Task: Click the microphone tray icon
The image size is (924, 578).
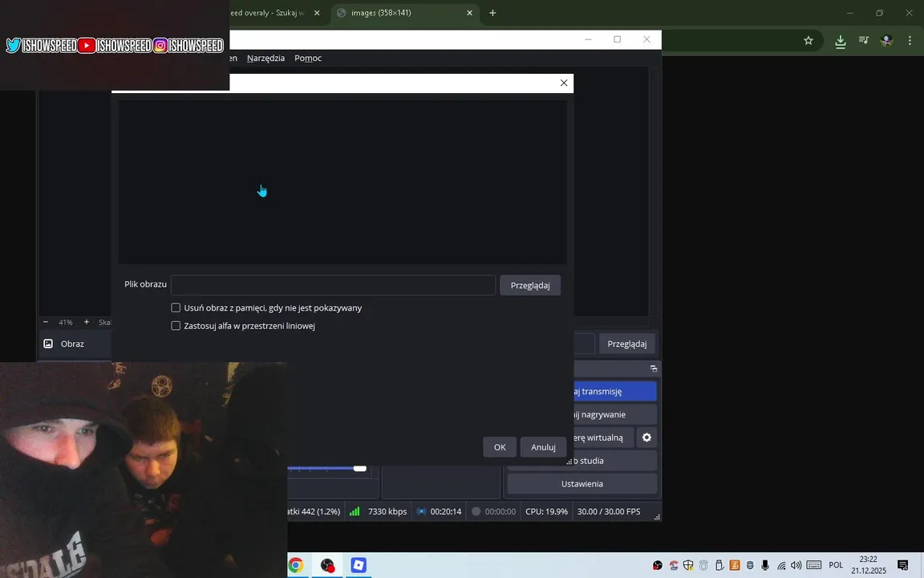Action: (765, 566)
